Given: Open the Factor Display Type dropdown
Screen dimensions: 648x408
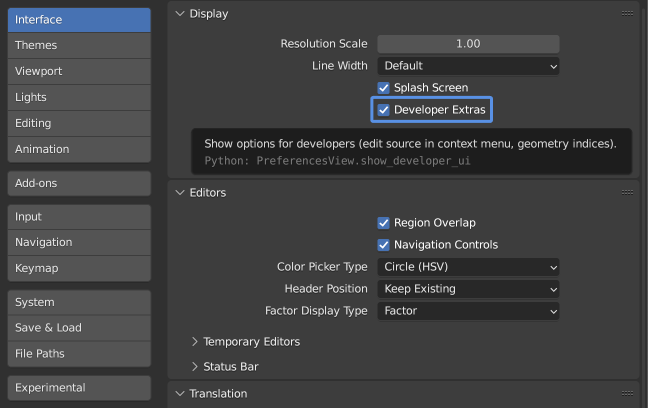Looking at the screenshot, I should click(x=468, y=311).
